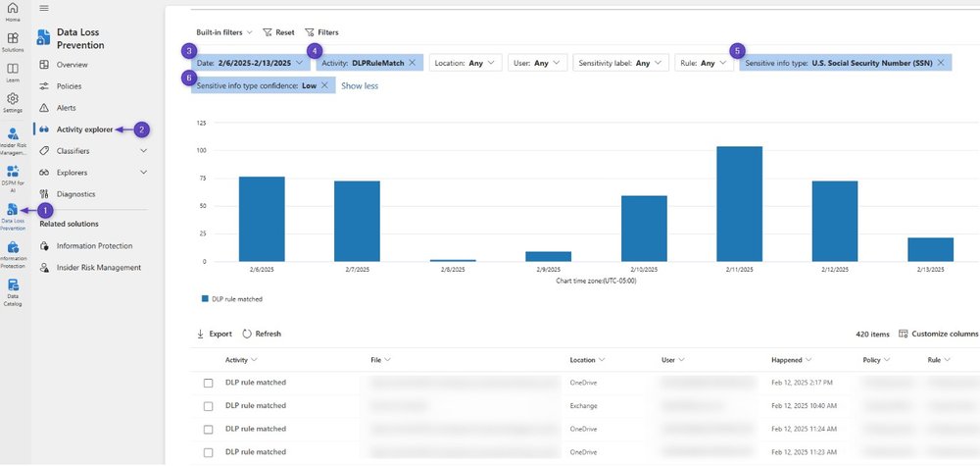
Task: Check the row from Feb 12 11:23 AM
Action: click(x=208, y=452)
